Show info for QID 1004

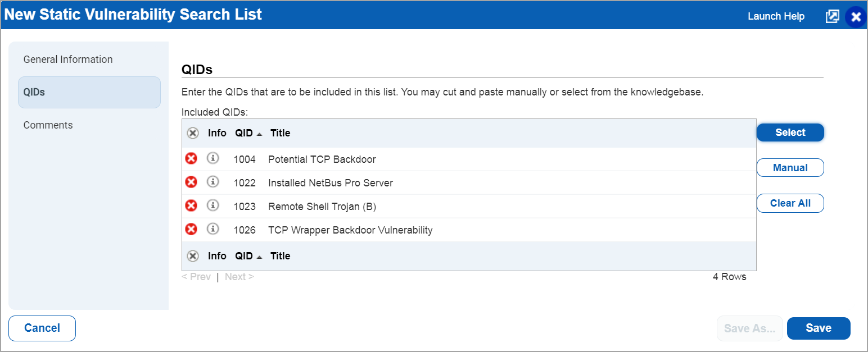tap(213, 158)
